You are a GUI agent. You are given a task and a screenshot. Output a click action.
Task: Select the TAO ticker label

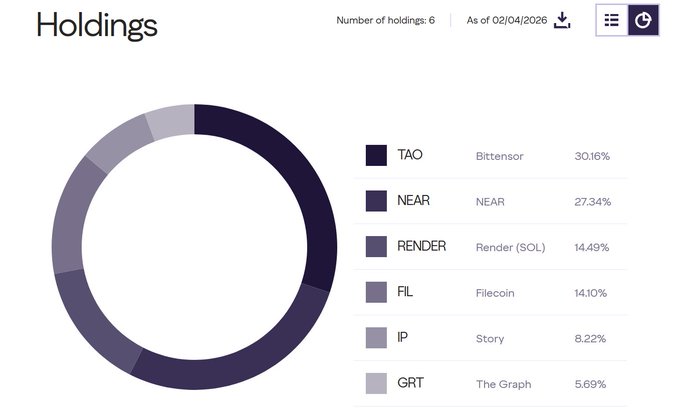tap(410, 155)
